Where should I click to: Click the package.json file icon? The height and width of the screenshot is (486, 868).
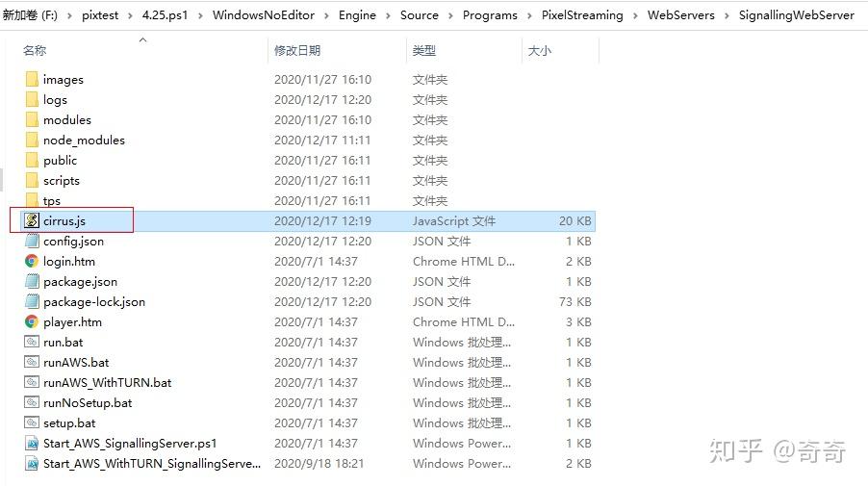click(x=32, y=281)
